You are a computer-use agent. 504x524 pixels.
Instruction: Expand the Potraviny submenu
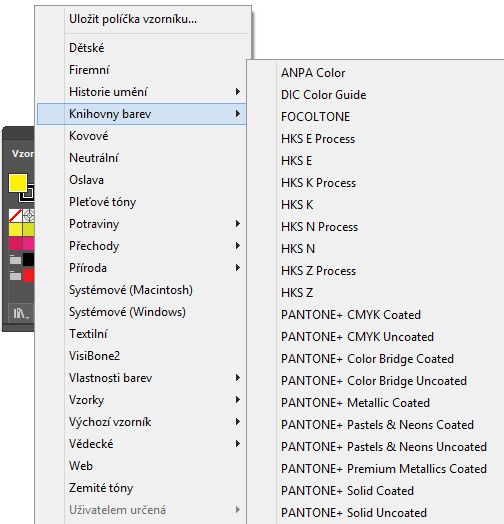click(142, 224)
